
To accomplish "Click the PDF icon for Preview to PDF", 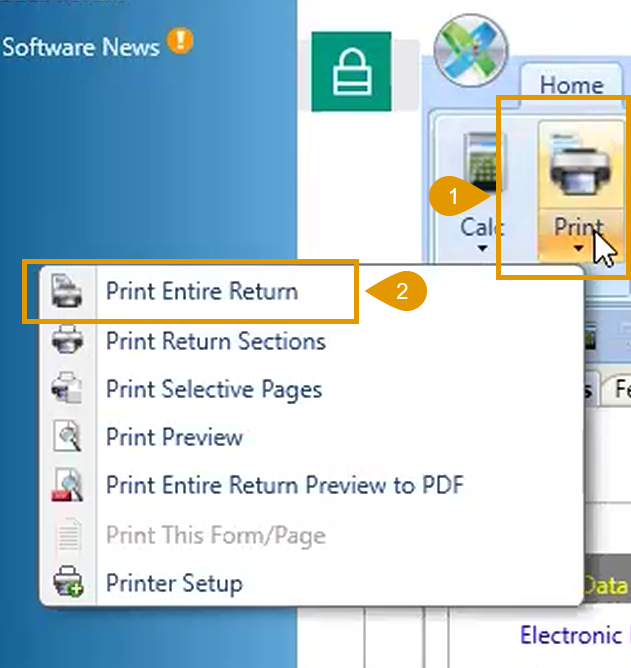I will coord(68,486).
